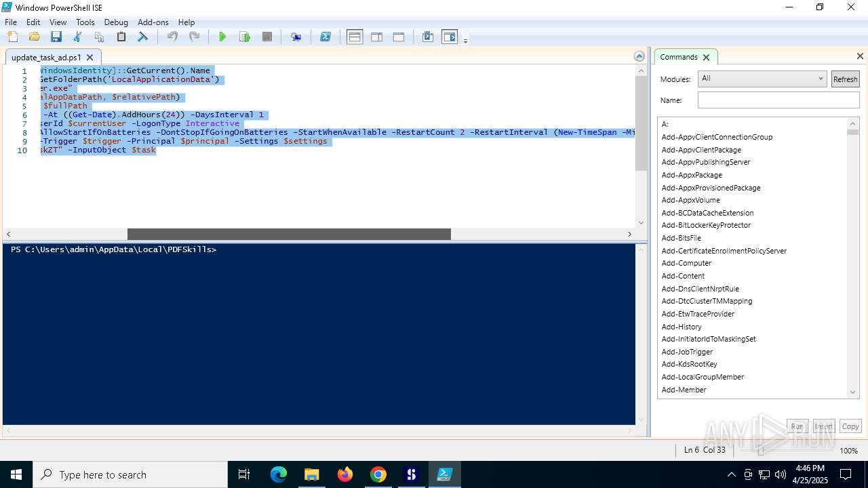Create a new script with New icon
The width and height of the screenshot is (868, 488).
(x=13, y=37)
